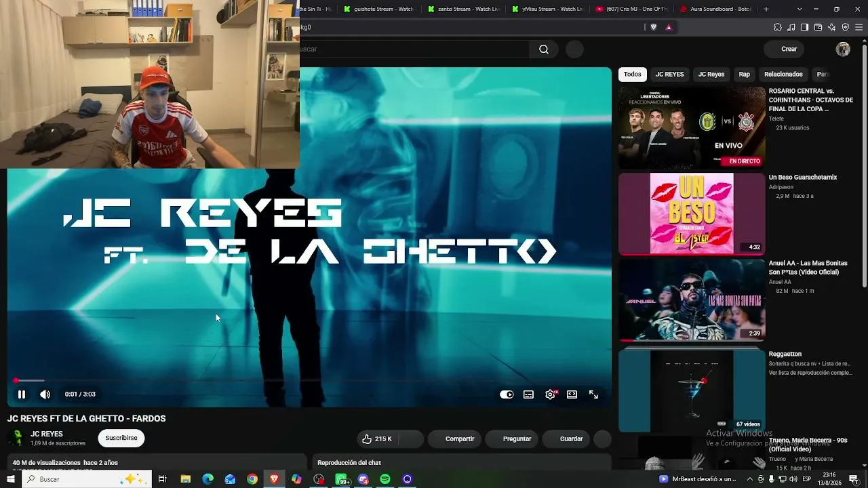The width and height of the screenshot is (868, 488).
Task: Pause the video playback
Action: 22,394
